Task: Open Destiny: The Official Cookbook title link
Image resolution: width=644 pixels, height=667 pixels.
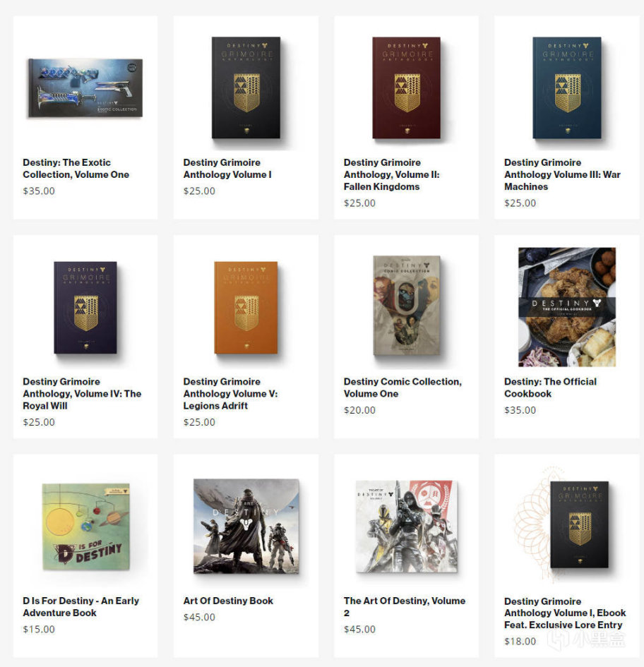Action: (x=550, y=387)
